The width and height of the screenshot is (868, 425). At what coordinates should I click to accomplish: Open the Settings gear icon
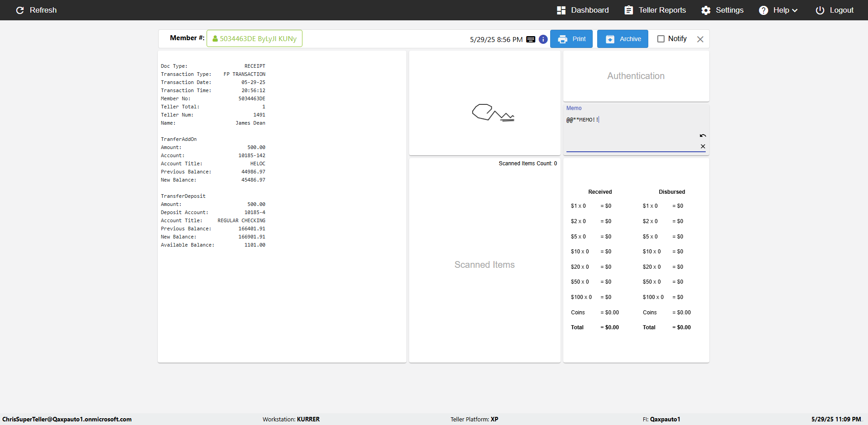(x=706, y=10)
